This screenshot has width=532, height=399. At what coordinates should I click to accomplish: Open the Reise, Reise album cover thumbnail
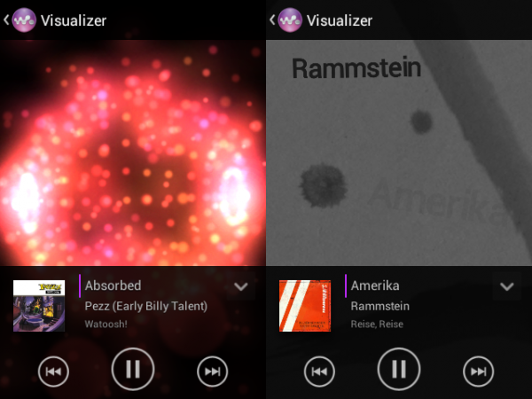pos(305,306)
